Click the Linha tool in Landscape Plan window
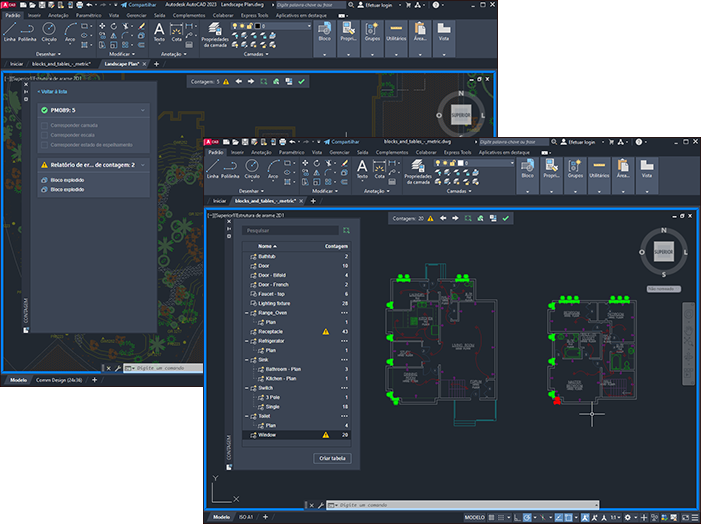The width and height of the screenshot is (701, 524). 10,31
